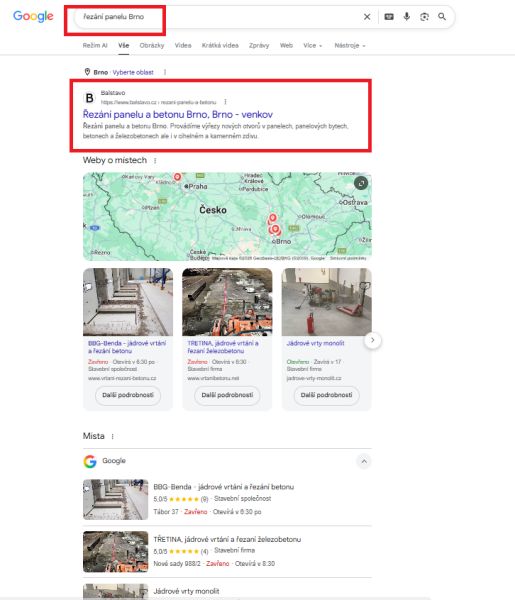
Task: Open Google Lens image search icon
Action: [424, 17]
